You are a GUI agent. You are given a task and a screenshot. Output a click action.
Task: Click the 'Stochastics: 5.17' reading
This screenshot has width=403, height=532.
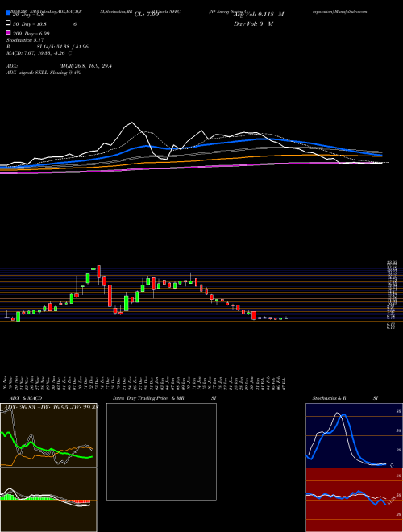tap(25, 40)
